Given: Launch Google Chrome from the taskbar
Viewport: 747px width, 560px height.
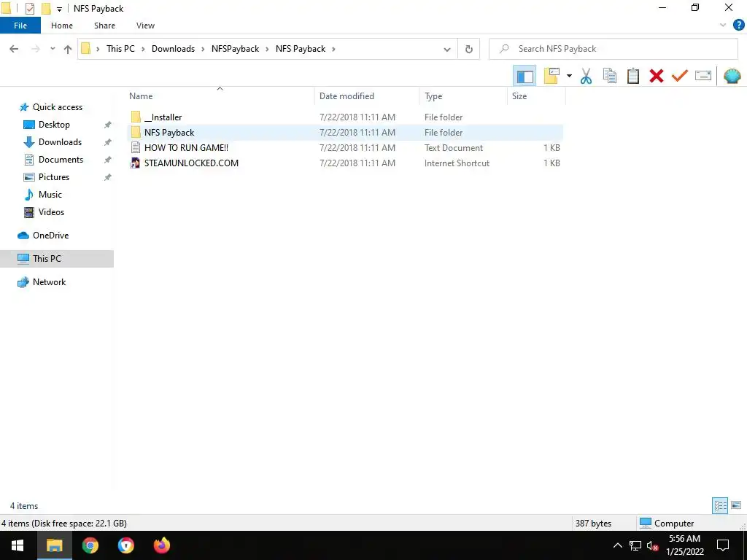Looking at the screenshot, I should coord(90,545).
